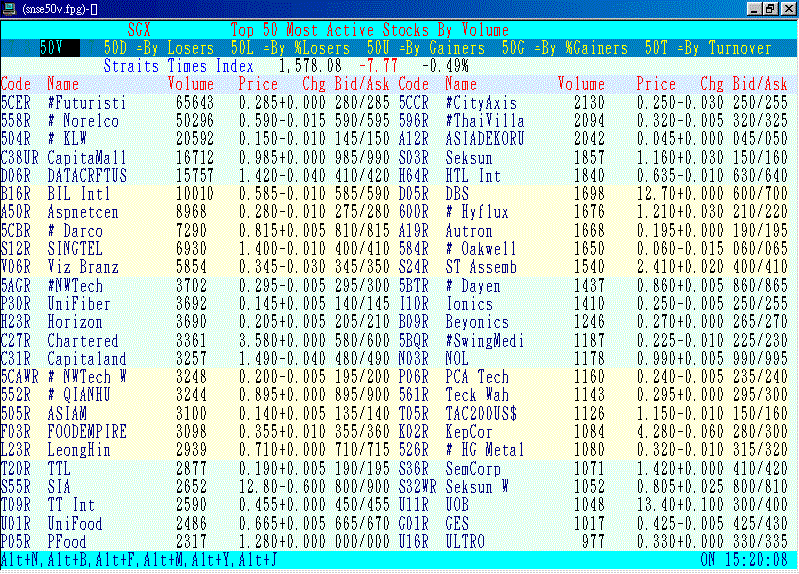
Task: Switch to 50D By Losers view
Action: [158, 48]
